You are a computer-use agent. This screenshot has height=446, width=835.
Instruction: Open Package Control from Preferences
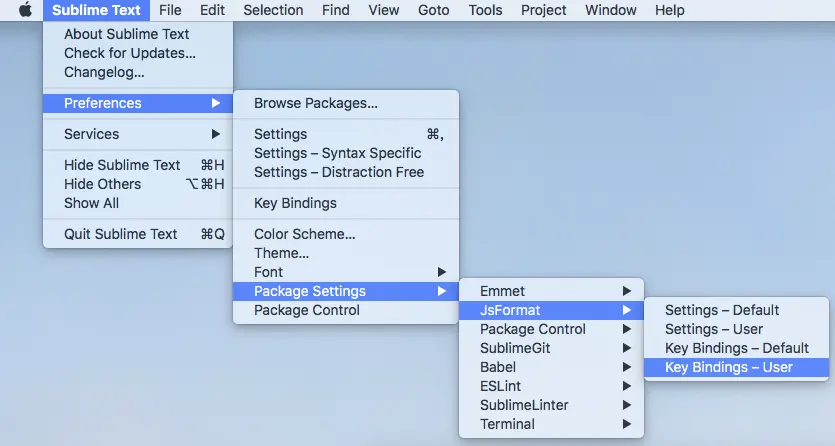[x=306, y=310]
